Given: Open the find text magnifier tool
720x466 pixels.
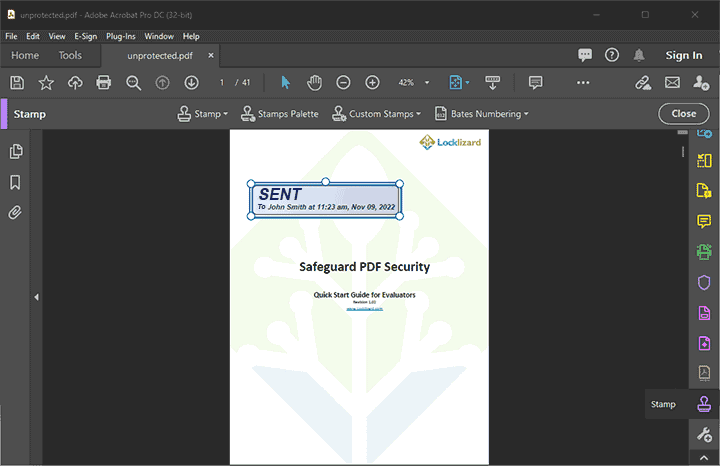Looking at the screenshot, I should (133, 83).
